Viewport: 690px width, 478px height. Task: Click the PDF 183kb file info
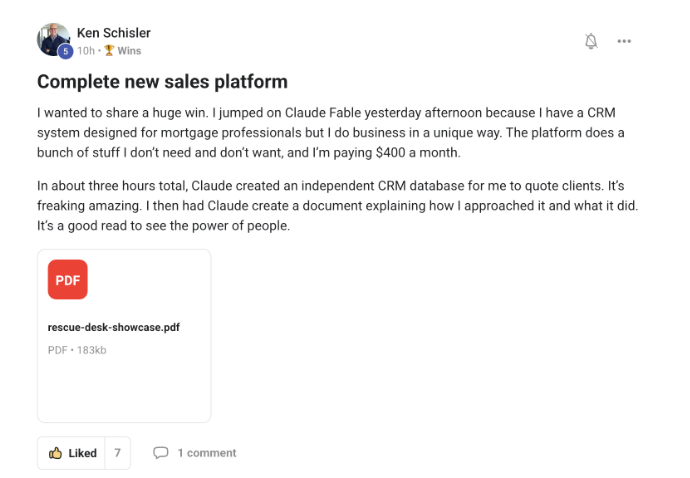77,350
